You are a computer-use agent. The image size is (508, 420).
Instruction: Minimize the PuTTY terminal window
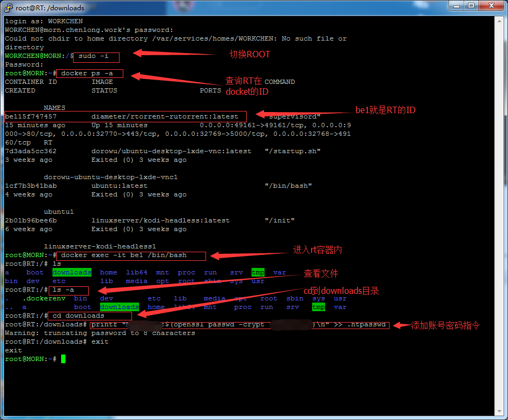(x=457, y=6)
